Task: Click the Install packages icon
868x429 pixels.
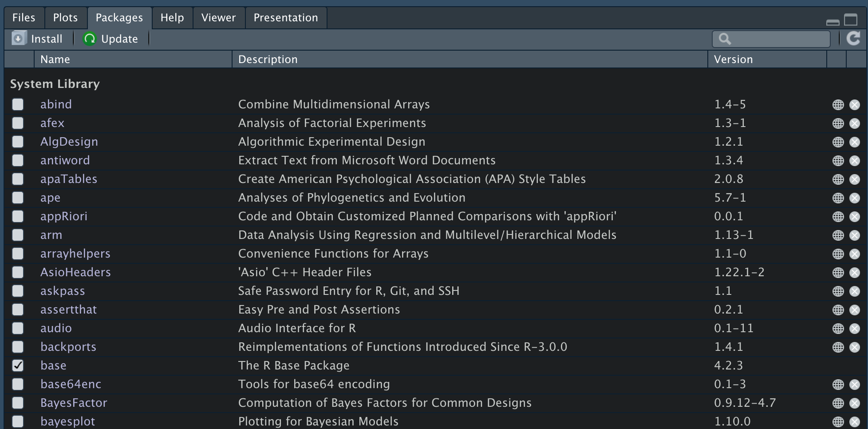Action: (x=19, y=39)
